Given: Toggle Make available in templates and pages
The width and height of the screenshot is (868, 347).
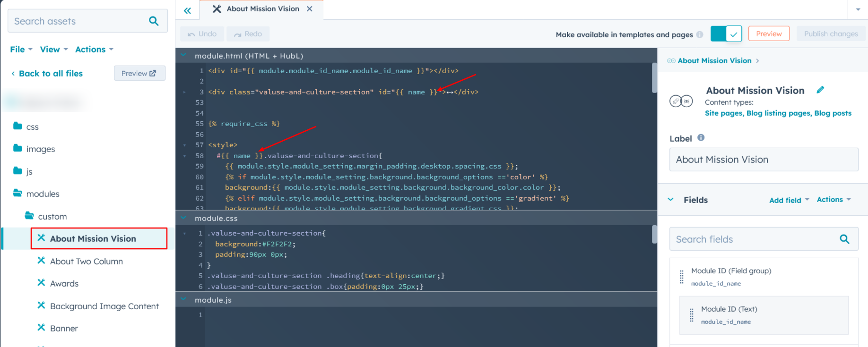Looking at the screenshot, I should tap(726, 34).
